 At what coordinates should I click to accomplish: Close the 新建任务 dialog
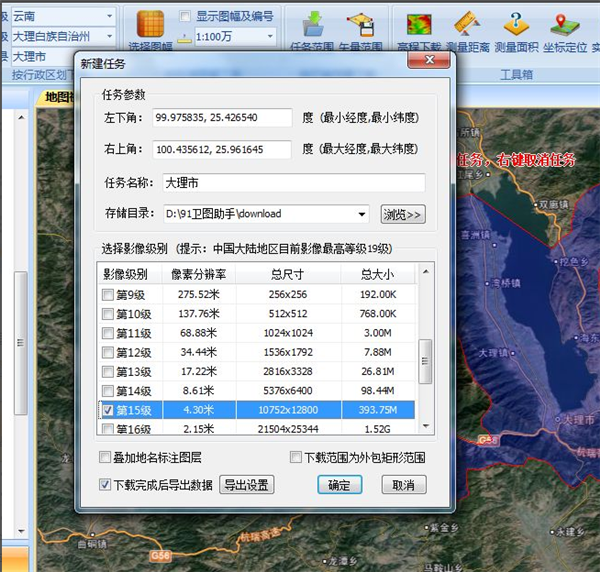tap(431, 62)
